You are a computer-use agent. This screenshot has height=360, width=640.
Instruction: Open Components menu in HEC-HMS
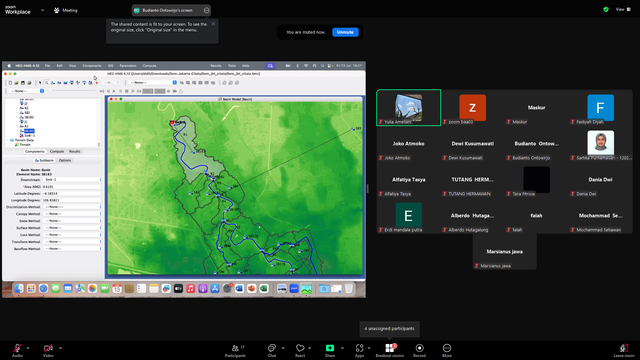(92, 66)
